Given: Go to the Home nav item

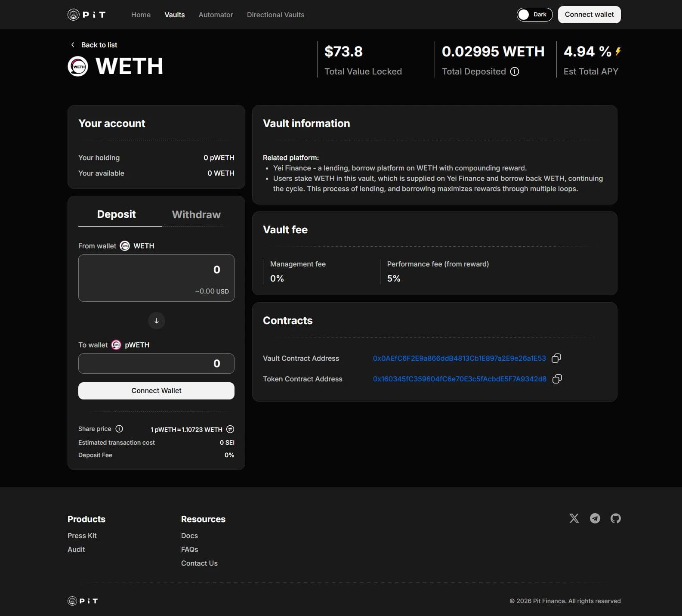Looking at the screenshot, I should pos(141,15).
